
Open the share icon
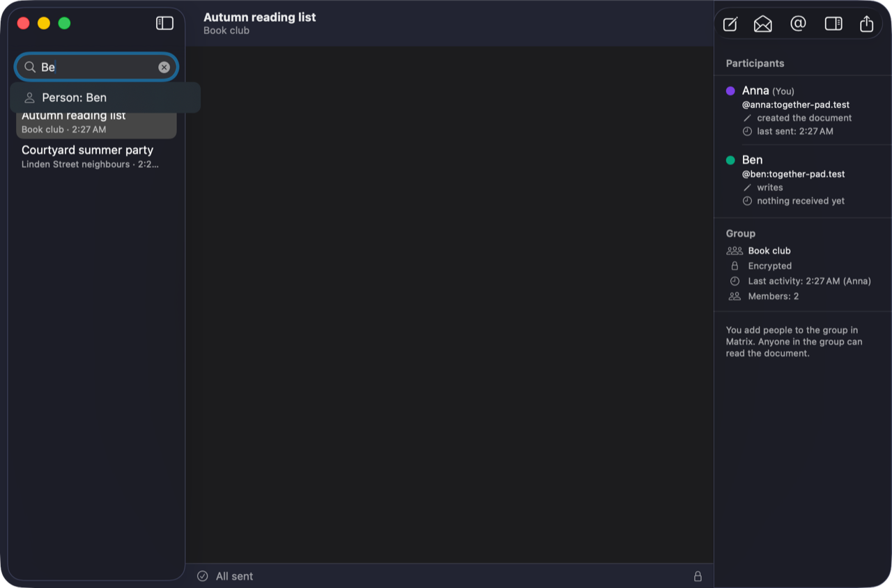coord(866,24)
